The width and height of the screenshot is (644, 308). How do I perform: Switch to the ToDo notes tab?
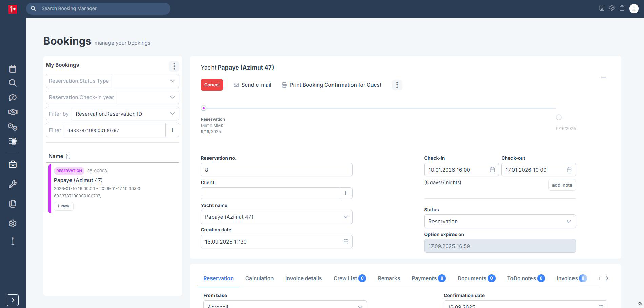coord(526,278)
